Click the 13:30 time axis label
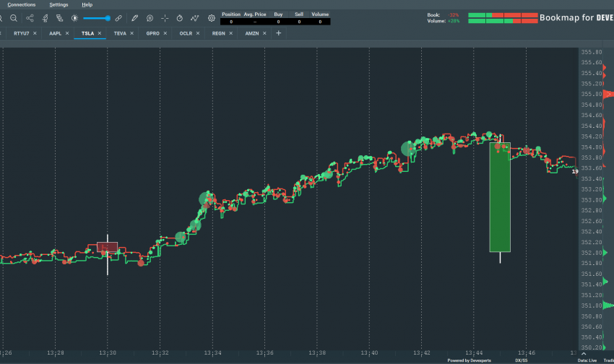Viewport: 614px width, 364px height. pos(108,353)
